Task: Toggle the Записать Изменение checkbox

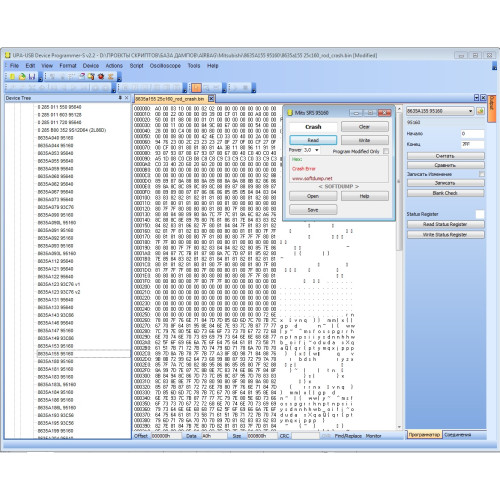Action: (x=481, y=174)
